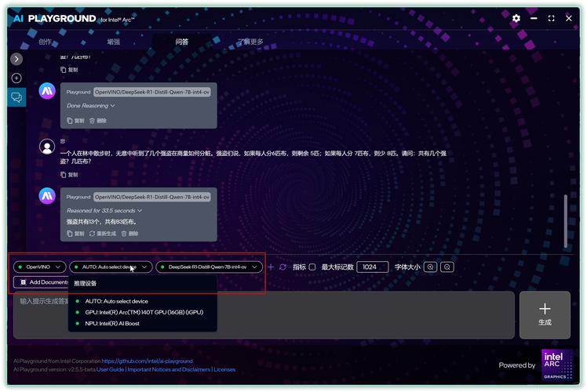Open the DeepSeek-R1-Distill-Qwen-7B model dropdown
The width and height of the screenshot is (587, 392).
209,267
